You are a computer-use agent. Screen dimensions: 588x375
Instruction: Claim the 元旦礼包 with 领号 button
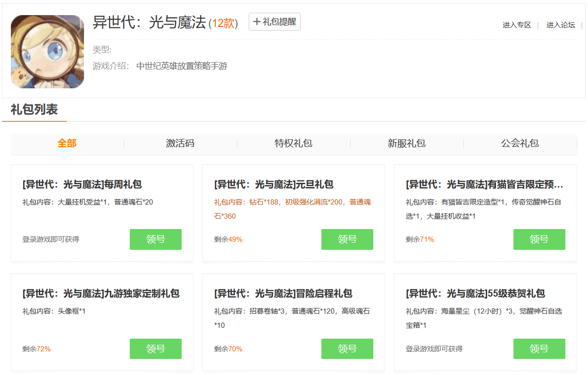[x=347, y=239]
